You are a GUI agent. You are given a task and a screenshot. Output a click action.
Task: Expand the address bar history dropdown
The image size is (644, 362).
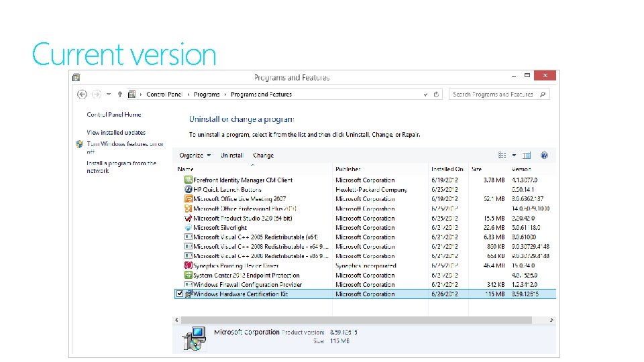pos(425,95)
